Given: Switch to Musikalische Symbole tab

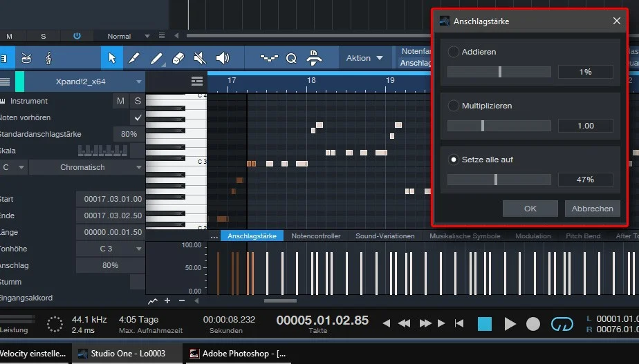Looking at the screenshot, I should (465, 236).
